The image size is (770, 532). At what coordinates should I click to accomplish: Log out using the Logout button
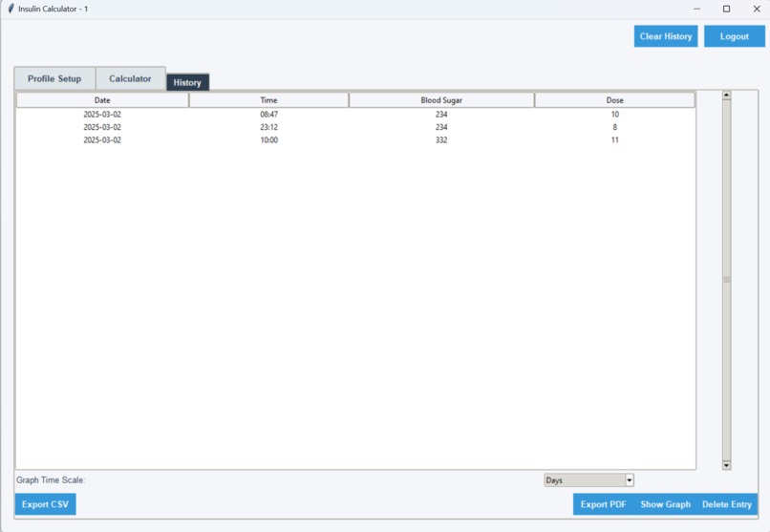point(734,36)
